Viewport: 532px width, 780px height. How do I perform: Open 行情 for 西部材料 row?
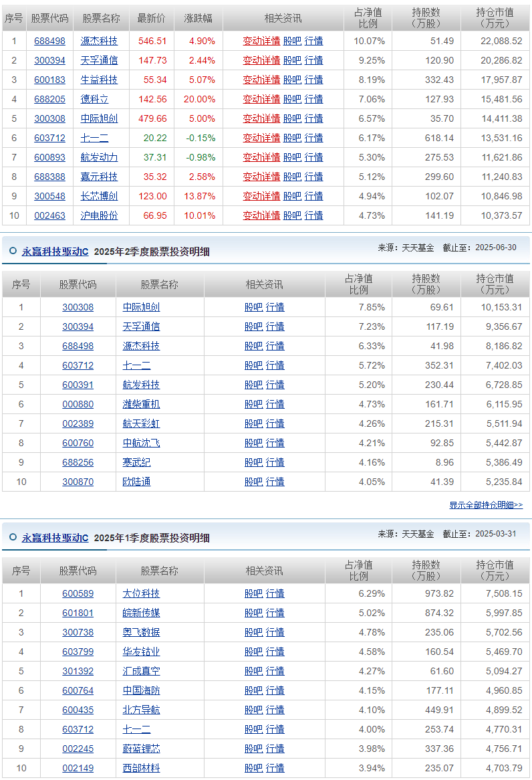[275, 768]
